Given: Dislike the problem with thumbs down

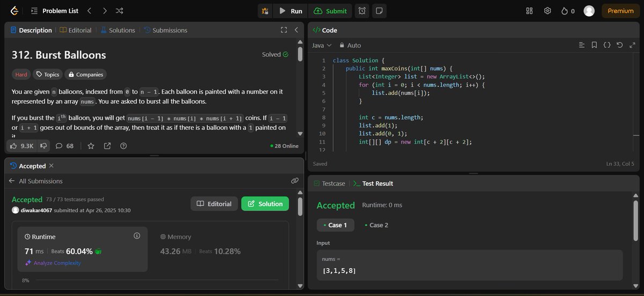Looking at the screenshot, I should coord(43,145).
